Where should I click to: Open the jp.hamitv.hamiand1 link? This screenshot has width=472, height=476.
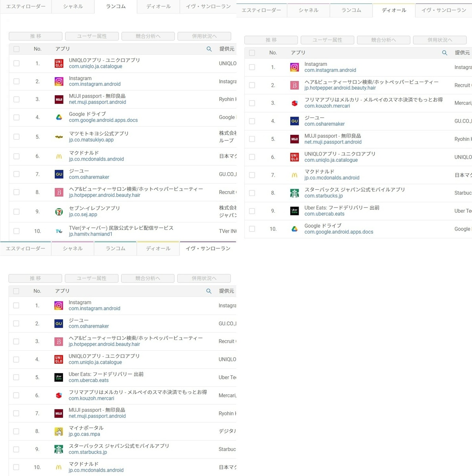point(90,234)
